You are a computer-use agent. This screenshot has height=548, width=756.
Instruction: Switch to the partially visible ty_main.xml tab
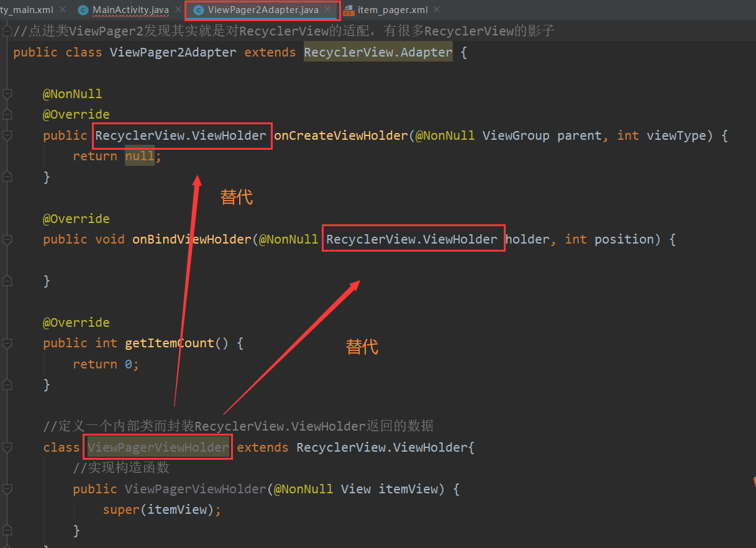point(27,10)
